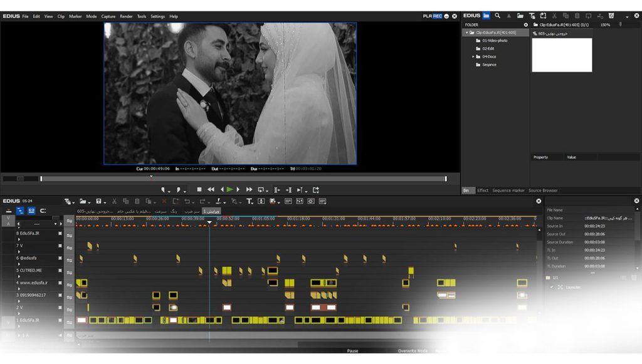Toggle lock on track 6 @ediusfa
642x364 pixels.
[69, 260]
